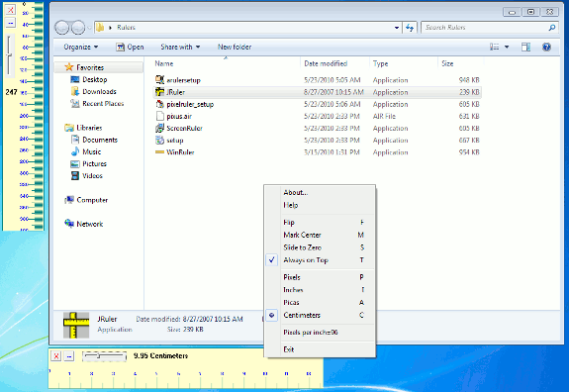569x392 pixels.
Task: Open the Organize dropdown menu
Action: pos(81,47)
